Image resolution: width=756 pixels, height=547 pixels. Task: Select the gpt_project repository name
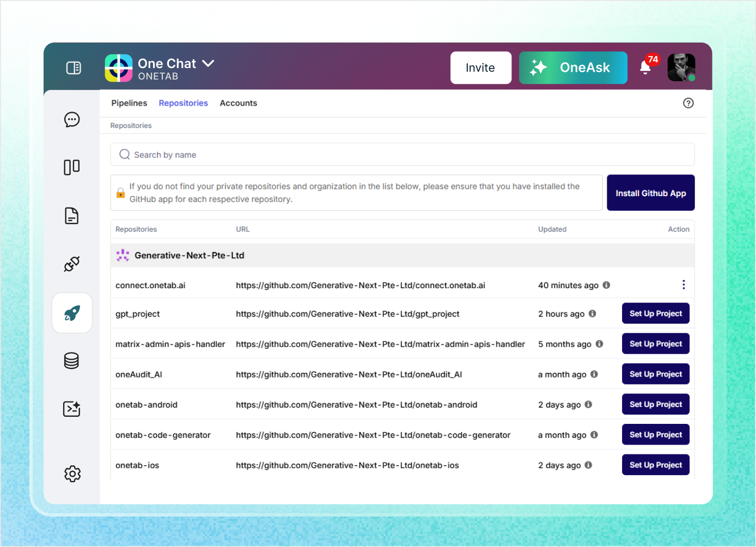[x=138, y=314]
